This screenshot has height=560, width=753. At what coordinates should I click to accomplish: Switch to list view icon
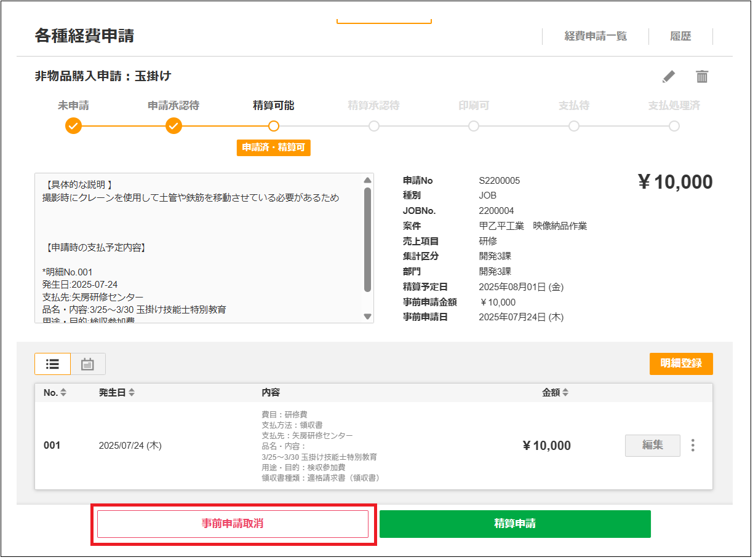click(x=53, y=364)
